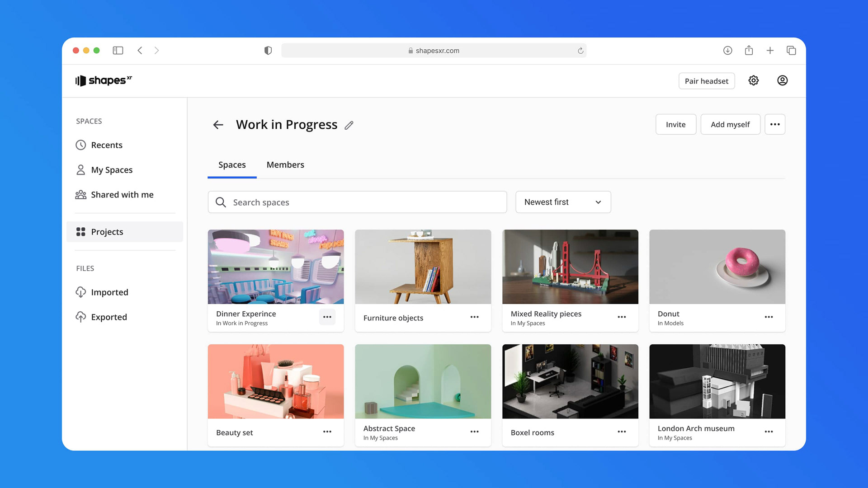Switch to the Members tab
This screenshot has width=868, height=488.
pyautogui.click(x=285, y=165)
